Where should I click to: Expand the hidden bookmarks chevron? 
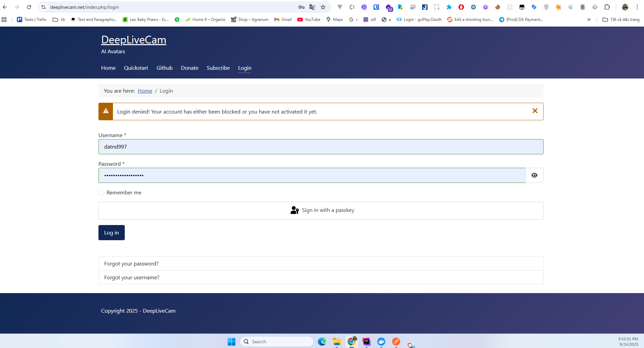(589, 20)
